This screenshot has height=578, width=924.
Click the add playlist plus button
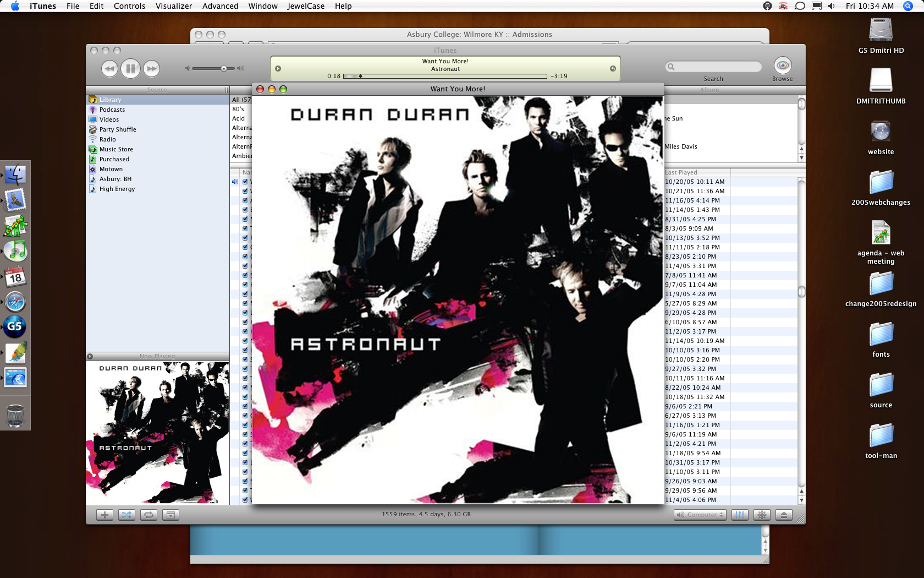105,515
